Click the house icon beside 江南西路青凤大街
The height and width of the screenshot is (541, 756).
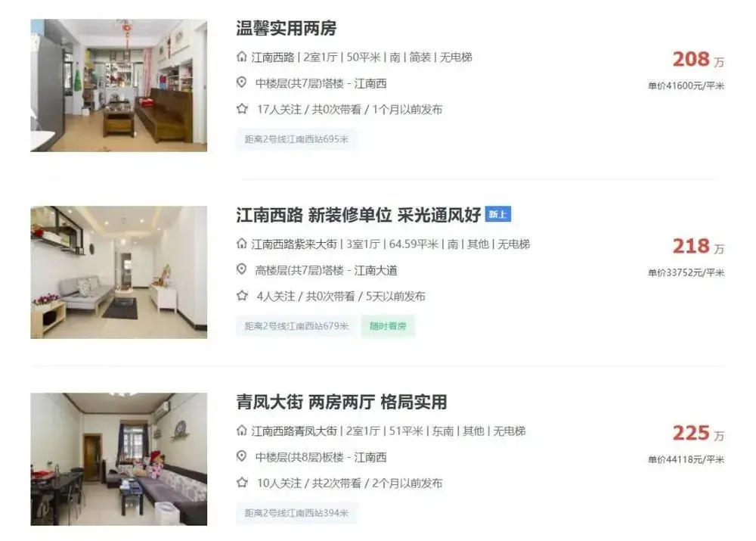tap(242, 431)
